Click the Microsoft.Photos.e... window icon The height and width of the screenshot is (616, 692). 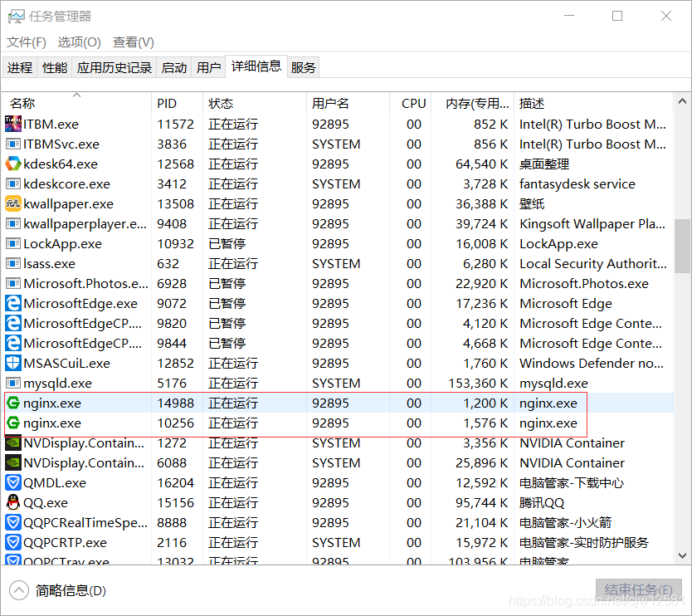click(12, 283)
